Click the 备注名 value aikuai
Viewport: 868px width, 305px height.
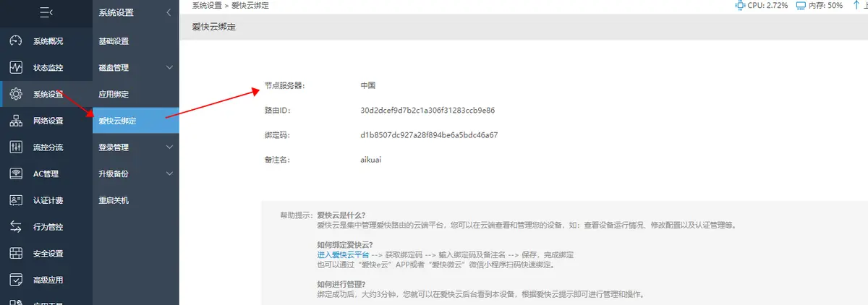370,160
